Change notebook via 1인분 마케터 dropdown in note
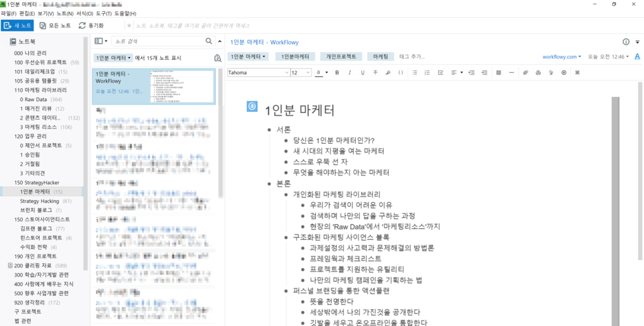 tap(248, 56)
